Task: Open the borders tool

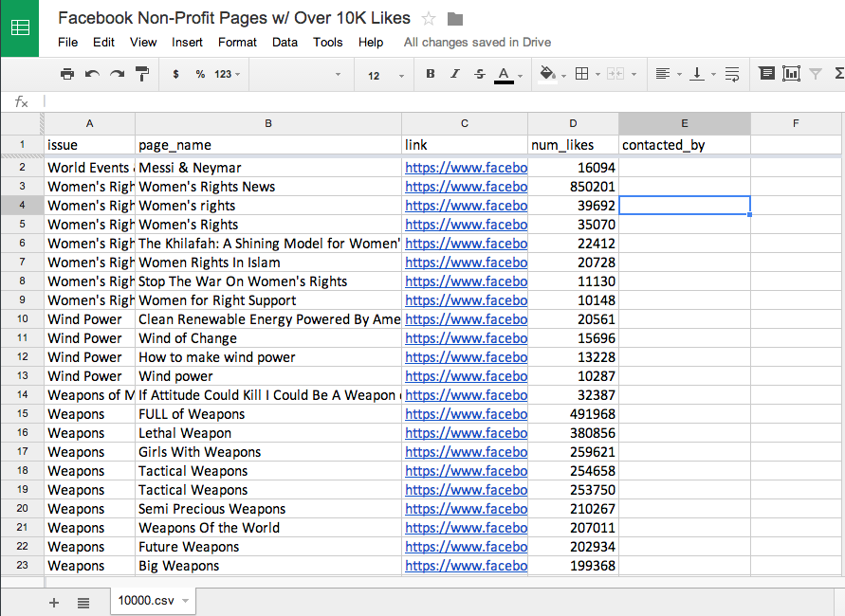Action: (581, 74)
